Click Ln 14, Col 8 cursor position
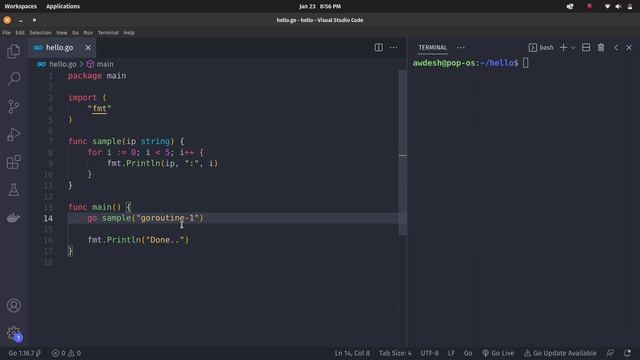The width and height of the screenshot is (640, 360). [x=352, y=353]
